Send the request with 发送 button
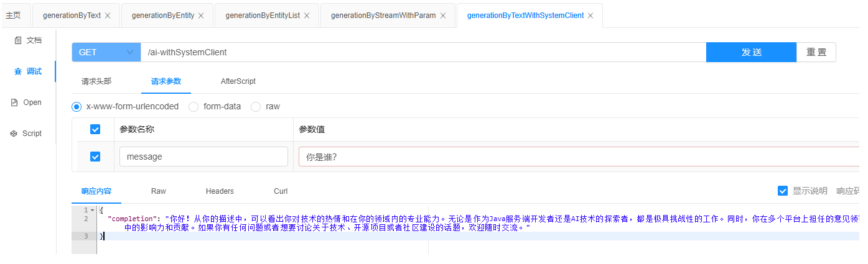The height and width of the screenshot is (264, 868). 751,52
